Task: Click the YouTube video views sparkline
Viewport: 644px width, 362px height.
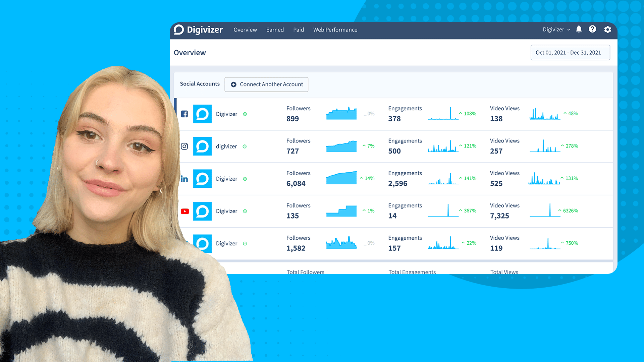Action: pos(545,210)
